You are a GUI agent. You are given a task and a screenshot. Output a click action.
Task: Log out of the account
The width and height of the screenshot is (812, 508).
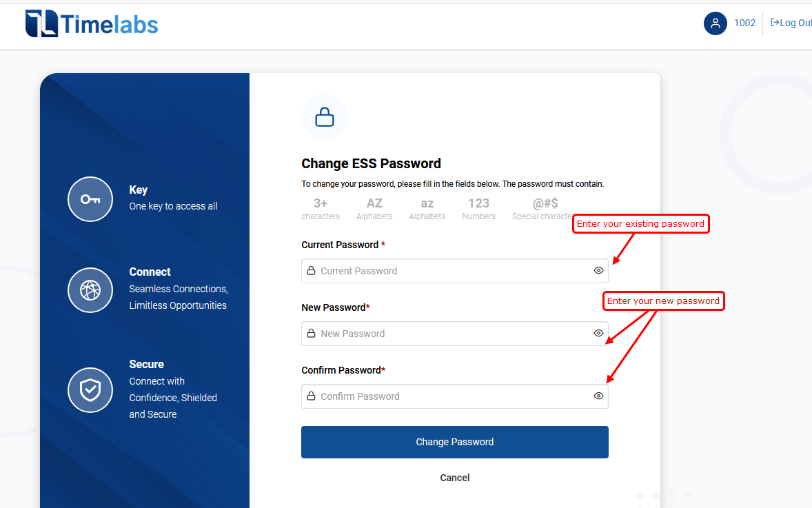[791, 23]
